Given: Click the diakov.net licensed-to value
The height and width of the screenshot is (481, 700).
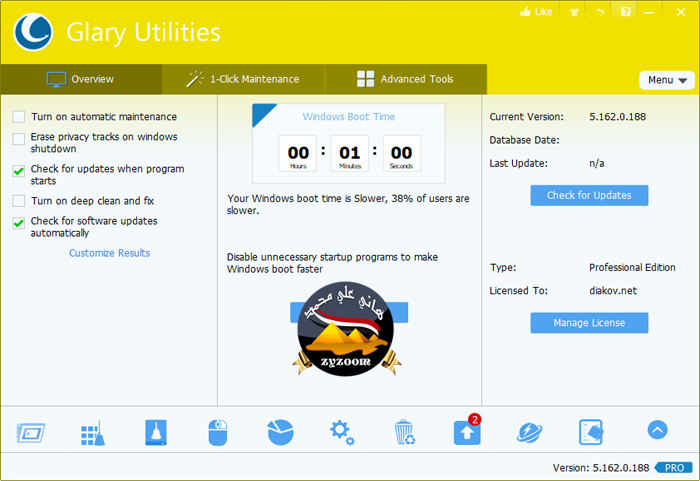Looking at the screenshot, I should tap(613, 290).
